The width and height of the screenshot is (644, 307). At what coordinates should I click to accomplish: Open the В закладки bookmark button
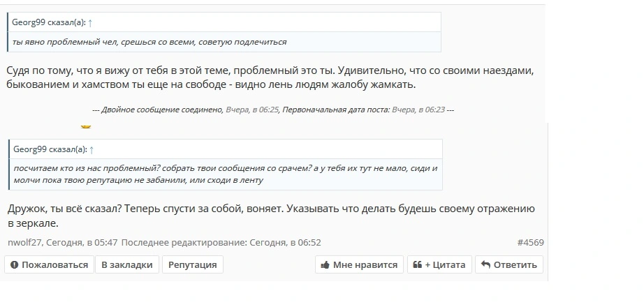tap(127, 264)
